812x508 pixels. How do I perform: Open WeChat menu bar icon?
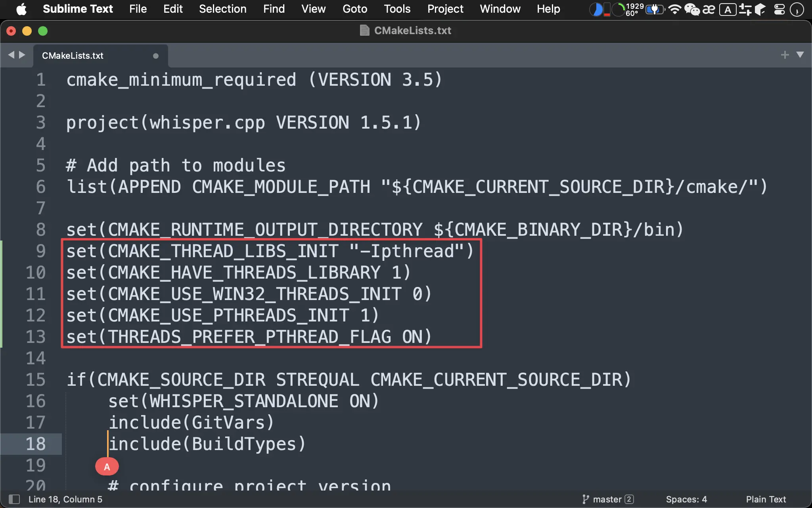point(692,9)
